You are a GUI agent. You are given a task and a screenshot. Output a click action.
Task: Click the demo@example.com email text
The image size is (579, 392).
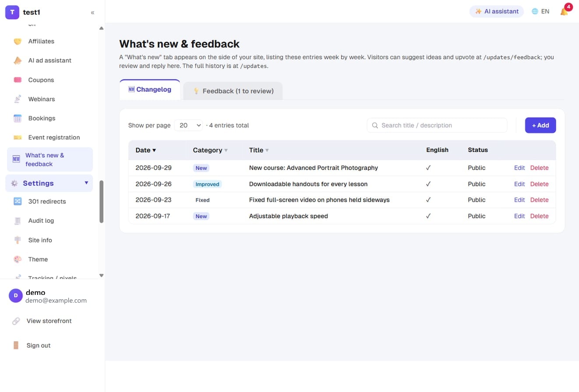coord(56,301)
